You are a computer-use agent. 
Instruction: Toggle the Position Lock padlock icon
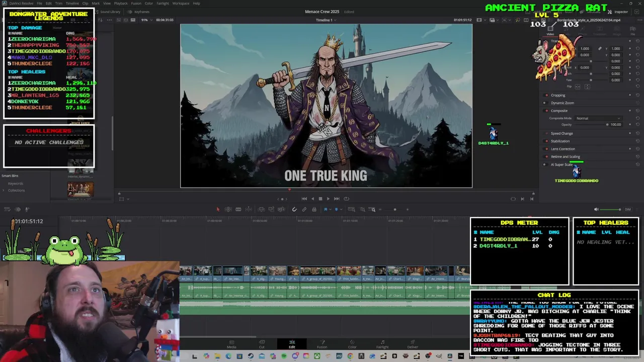314,209
